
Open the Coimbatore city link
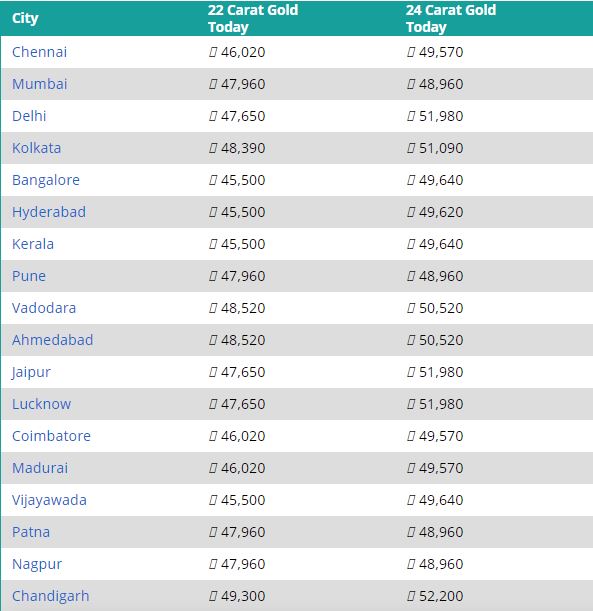pos(51,436)
